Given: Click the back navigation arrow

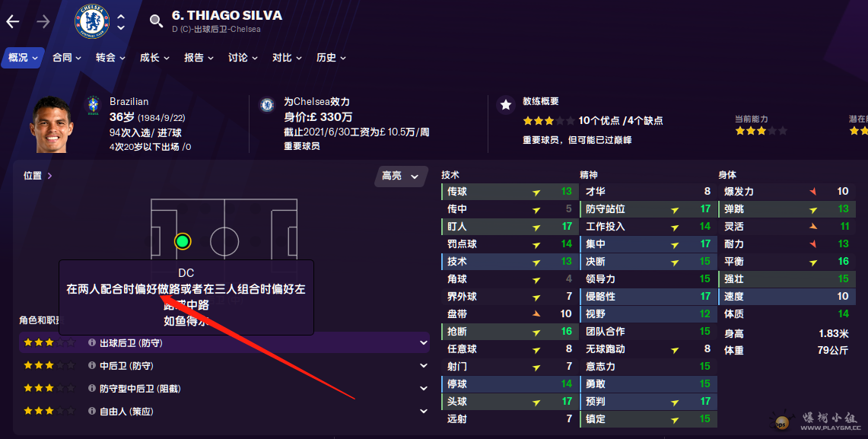Looking at the screenshot, I should click(x=13, y=21).
